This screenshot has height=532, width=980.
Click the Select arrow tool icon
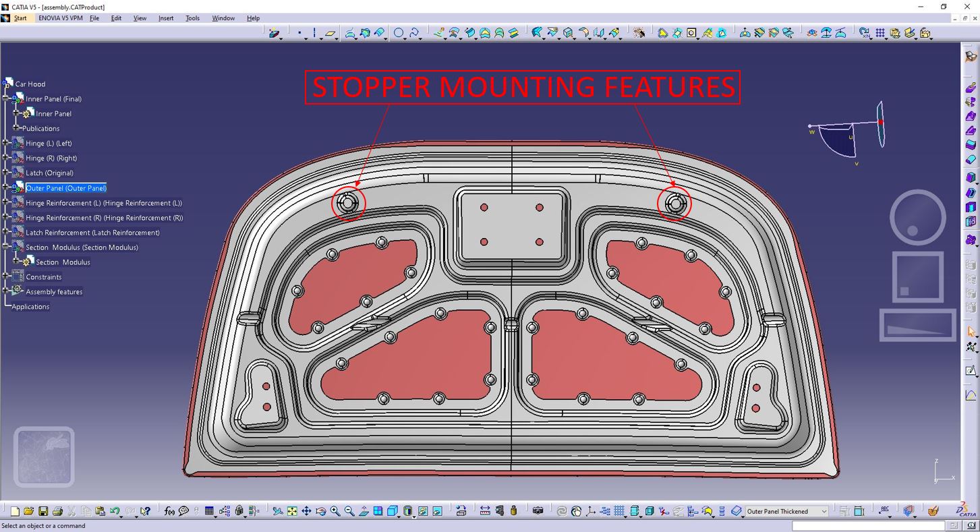click(971, 332)
